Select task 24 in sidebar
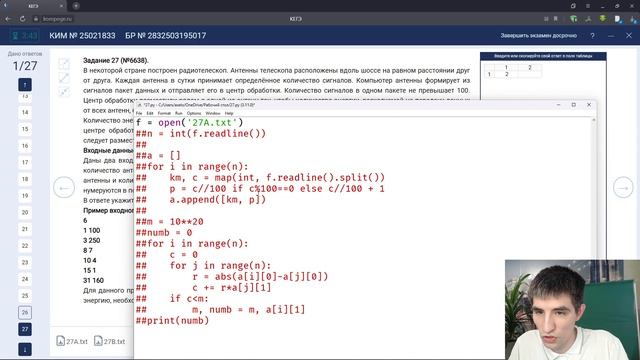The width and height of the screenshot is (640, 360). [x=25, y=279]
